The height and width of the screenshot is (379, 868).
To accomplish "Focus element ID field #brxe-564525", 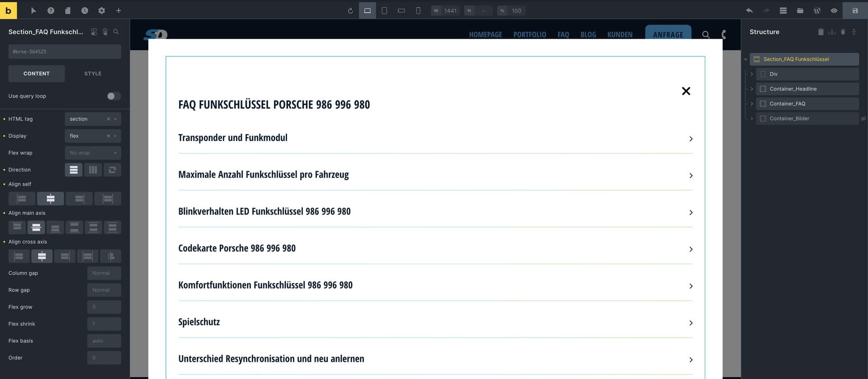I will coord(65,51).
